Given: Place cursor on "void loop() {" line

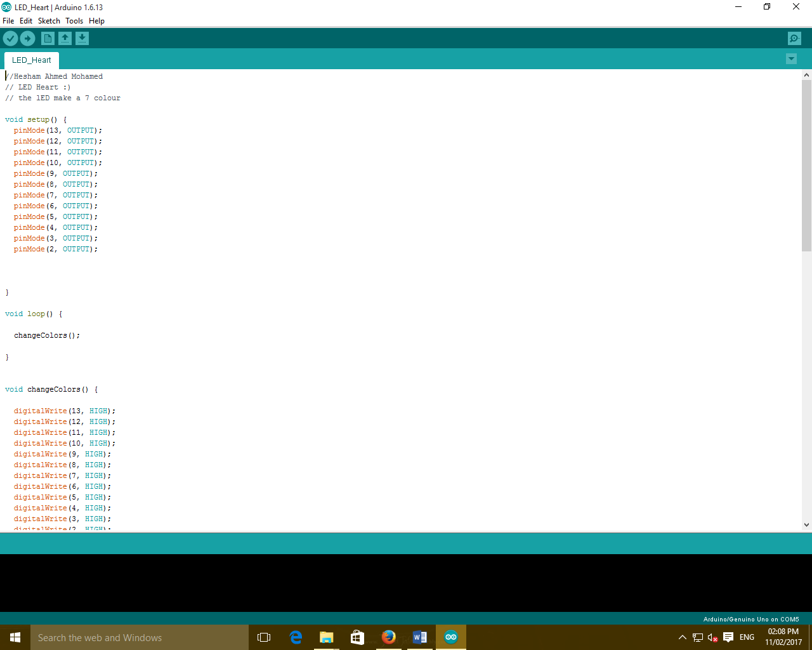Looking at the screenshot, I should (34, 314).
